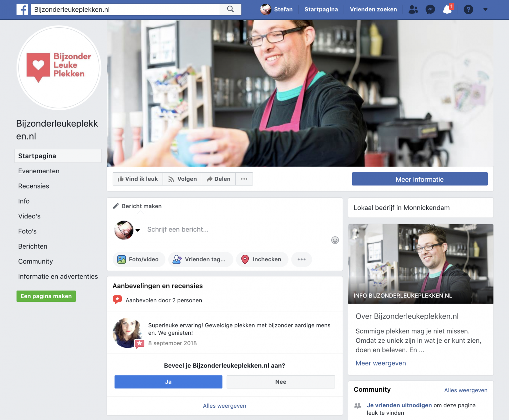The width and height of the screenshot is (509, 420).
Task: Click the invite friends people icon
Action: click(x=358, y=406)
